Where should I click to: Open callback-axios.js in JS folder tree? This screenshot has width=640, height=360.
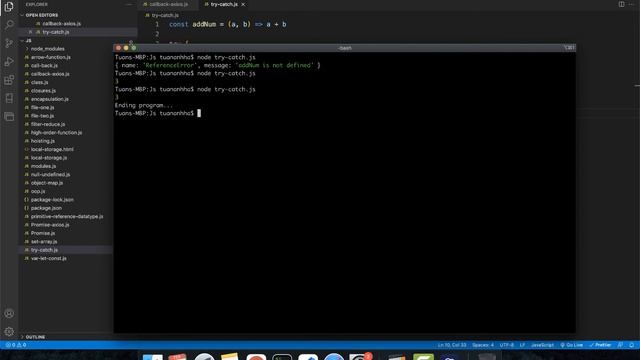[50, 74]
